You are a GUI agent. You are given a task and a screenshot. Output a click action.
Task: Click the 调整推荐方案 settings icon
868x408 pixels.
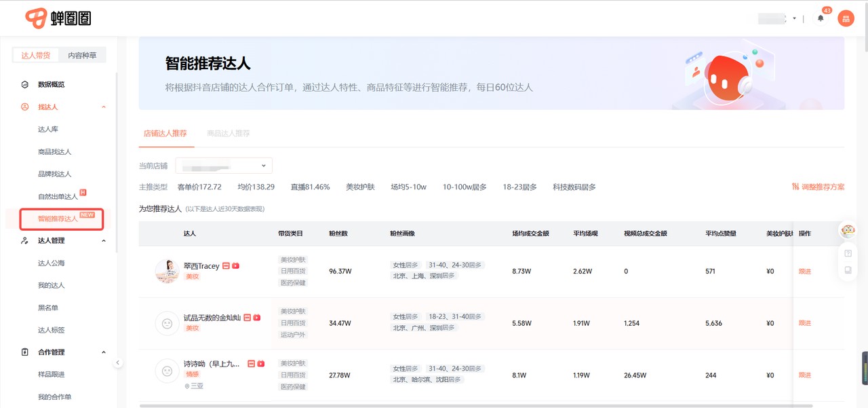(x=795, y=187)
